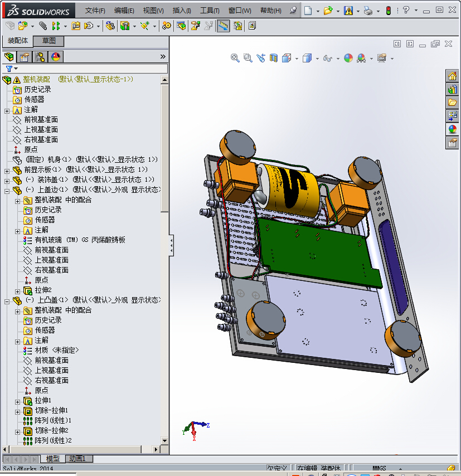461x476 pixels.
Task: Open the View Settings dropdown arrow
Action: pyautogui.click(x=392, y=59)
